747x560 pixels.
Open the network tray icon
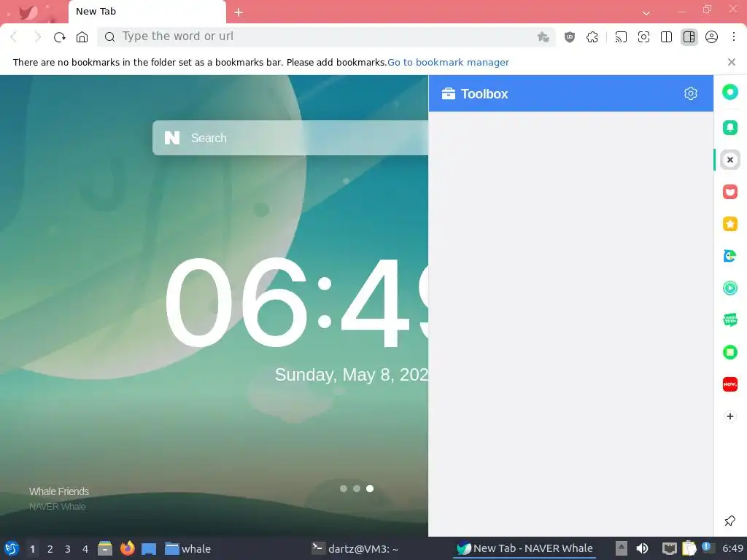670,548
